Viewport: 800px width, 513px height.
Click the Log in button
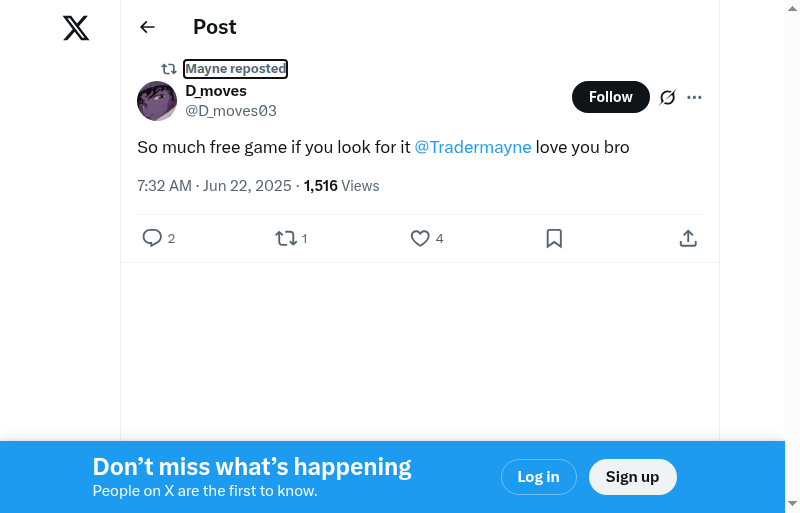pyautogui.click(x=538, y=477)
